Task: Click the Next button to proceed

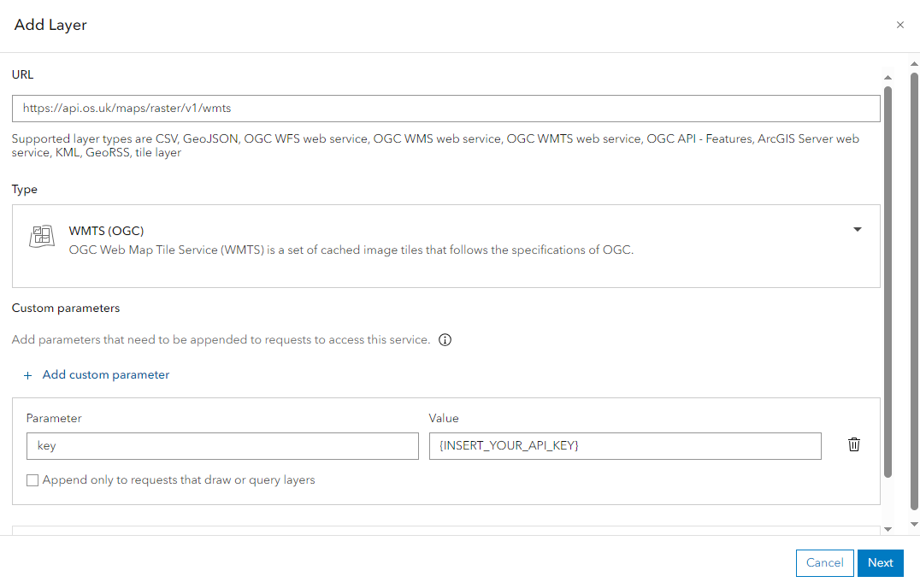Action: (880, 562)
